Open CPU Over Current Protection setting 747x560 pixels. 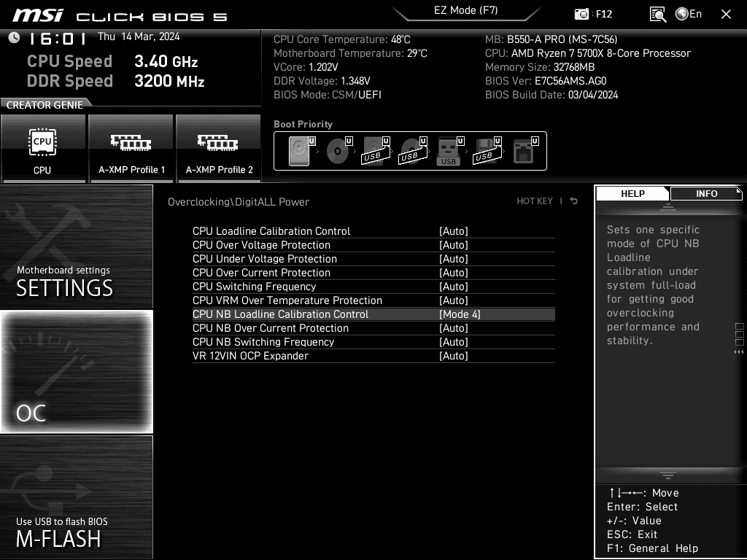(373, 273)
